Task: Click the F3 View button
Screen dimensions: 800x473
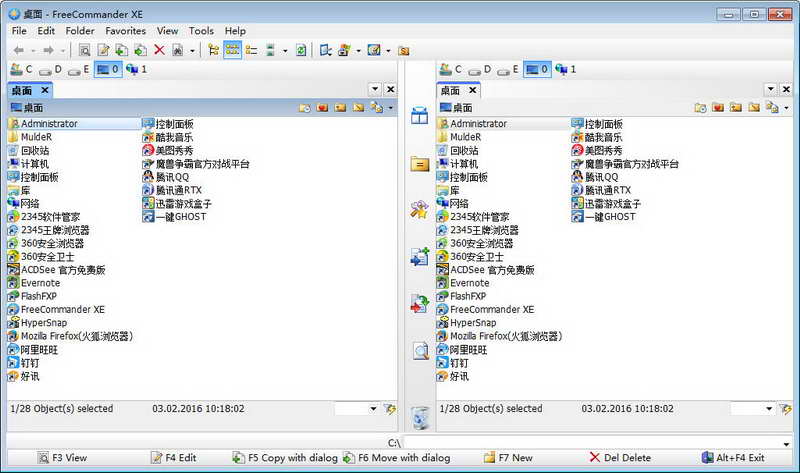Action: [x=63, y=458]
